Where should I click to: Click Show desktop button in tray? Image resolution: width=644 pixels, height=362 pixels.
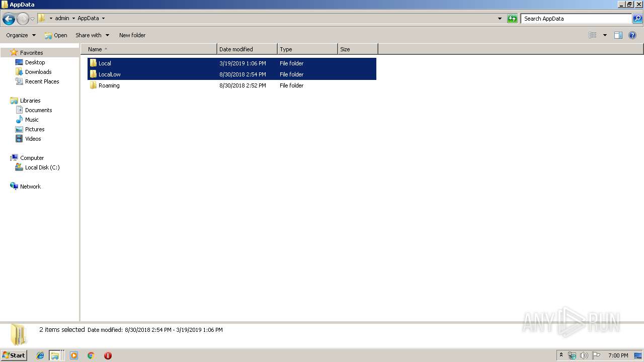click(x=638, y=355)
